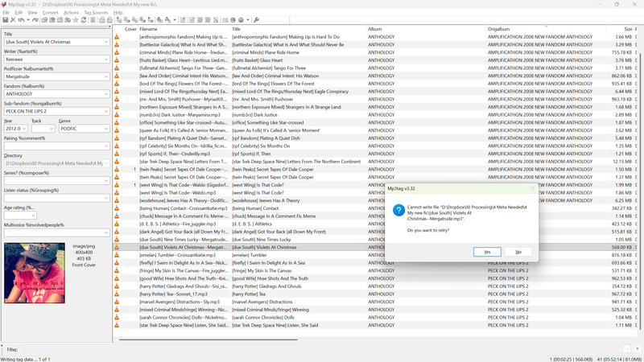This screenshot has width=644, height=362.
Task: Click VLC icon beside Nine Times Lucky file
Action: point(117,239)
